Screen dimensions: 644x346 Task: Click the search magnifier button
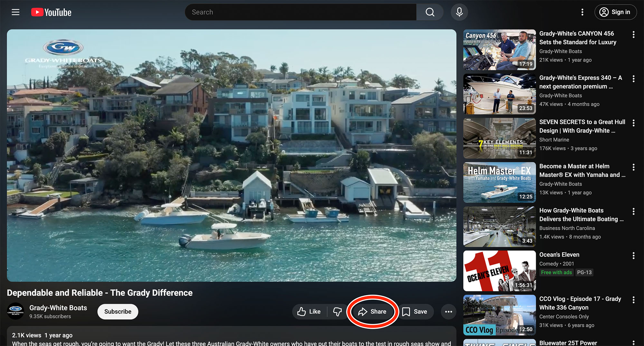(x=430, y=12)
